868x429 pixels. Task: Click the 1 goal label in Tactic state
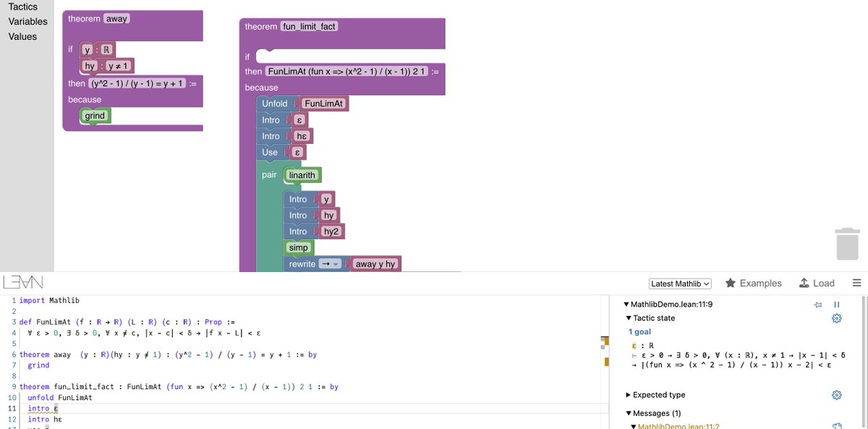tap(640, 331)
